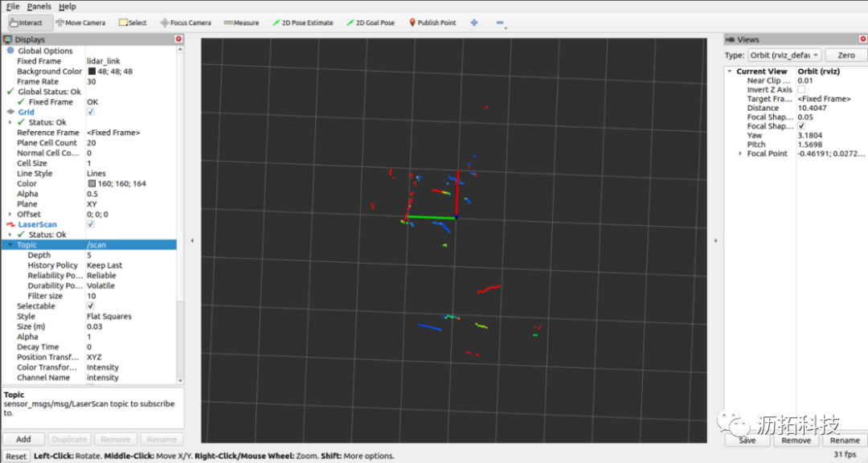This screenshot has width=868, height=463.
Task: Click the blue plus add-tool icon
Action: point(474,23)
